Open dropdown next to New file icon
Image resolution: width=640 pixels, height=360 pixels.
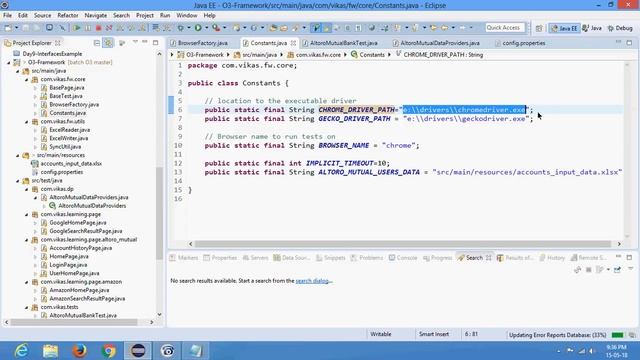point(16,28)
